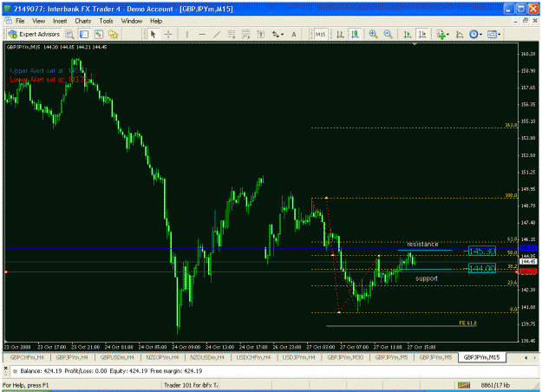Viewport: 542px width, 392px height.
Task: Switch to the USDCHFm,H4 chart tab
Action: [253, 357]
